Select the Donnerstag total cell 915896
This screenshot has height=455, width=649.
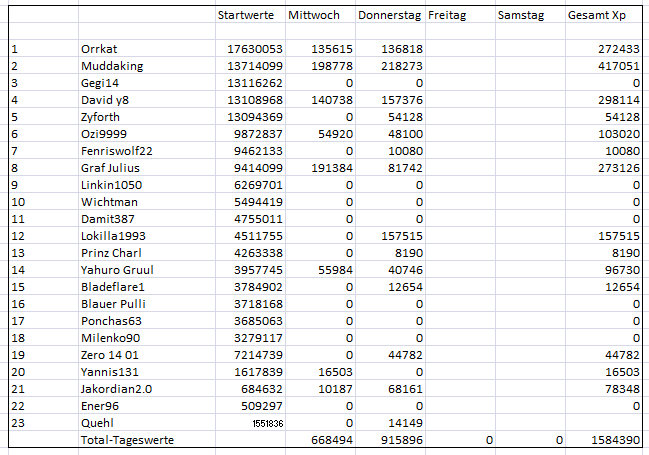(390, 439)
